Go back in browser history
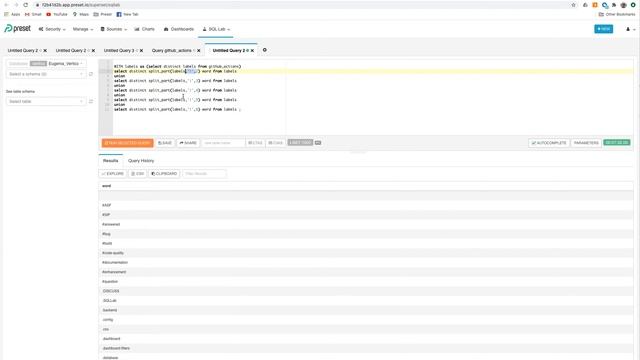The height and width of the screenshot is (360, 640). (6, 5)
